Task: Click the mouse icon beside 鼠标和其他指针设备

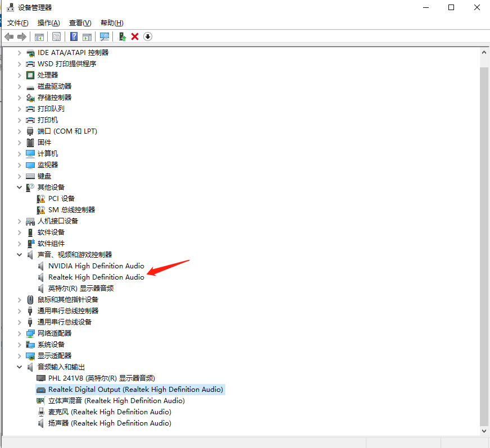Action: (30, 300)
